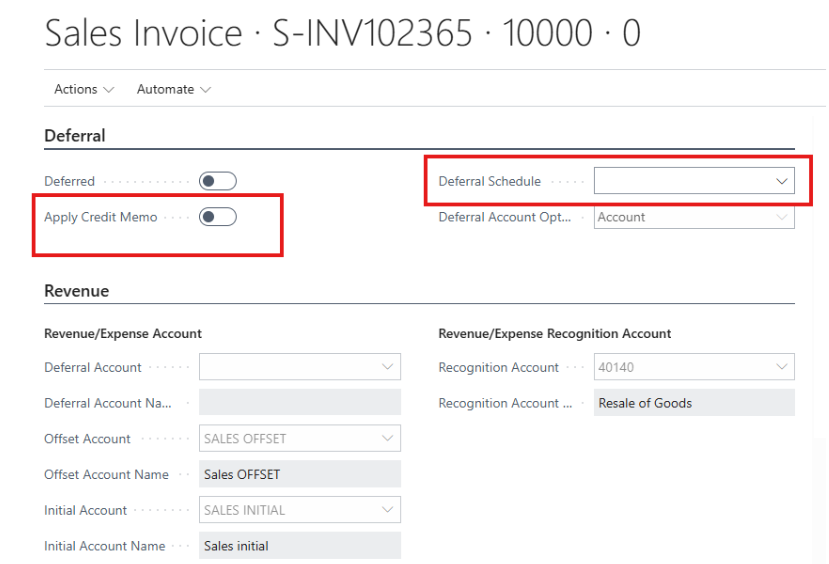
Task: Click the Sales Invoice page title
Action: [343, 33]
